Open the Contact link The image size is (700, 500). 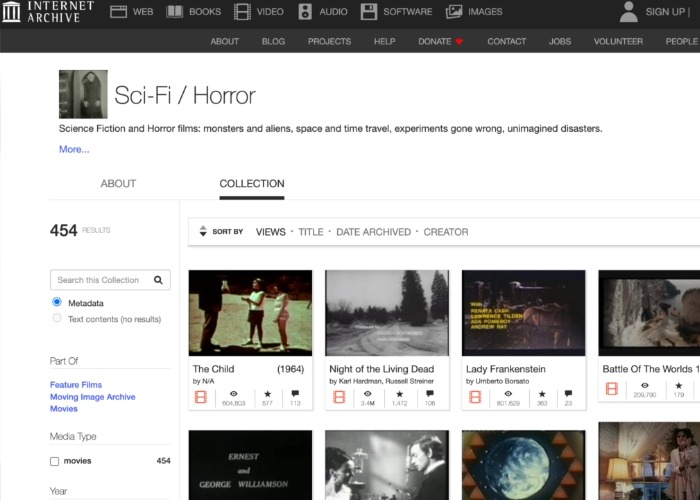[x=507, y=42]
